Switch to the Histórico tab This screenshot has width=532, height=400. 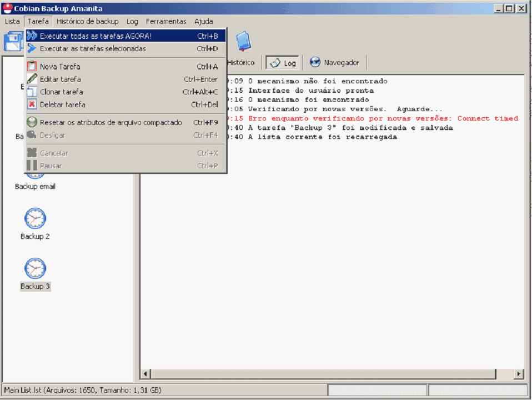pyautogui.click(x=240, y=63)
